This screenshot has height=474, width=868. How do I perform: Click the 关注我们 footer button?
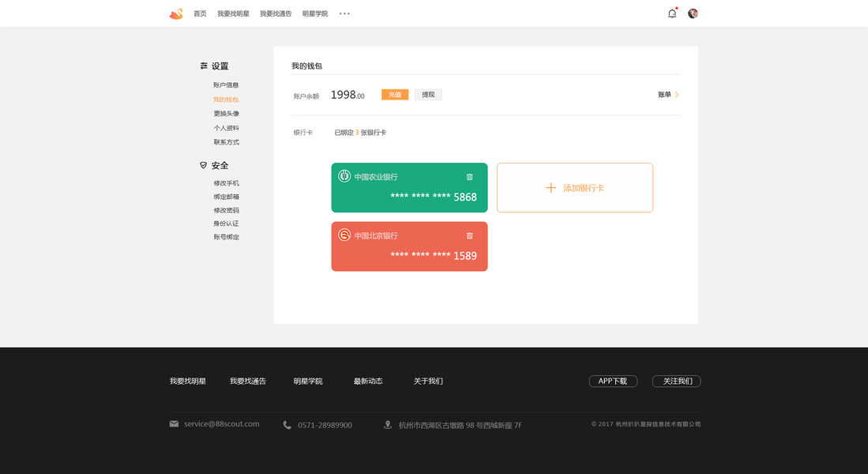click(x=676, y=381)
